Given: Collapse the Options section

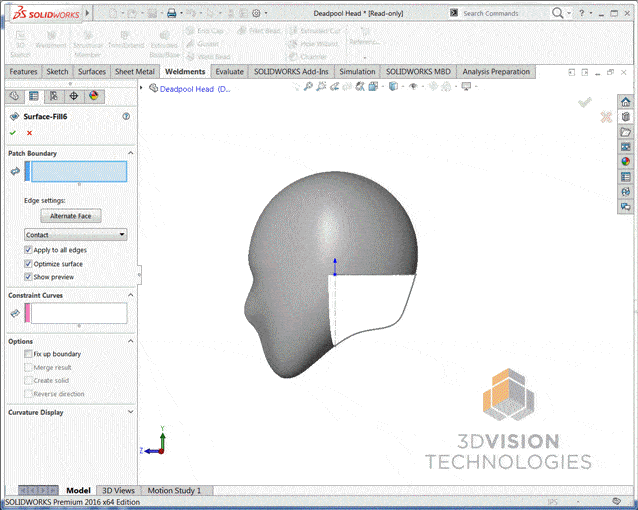Looking at the screenshot, I should coord(131,341).
